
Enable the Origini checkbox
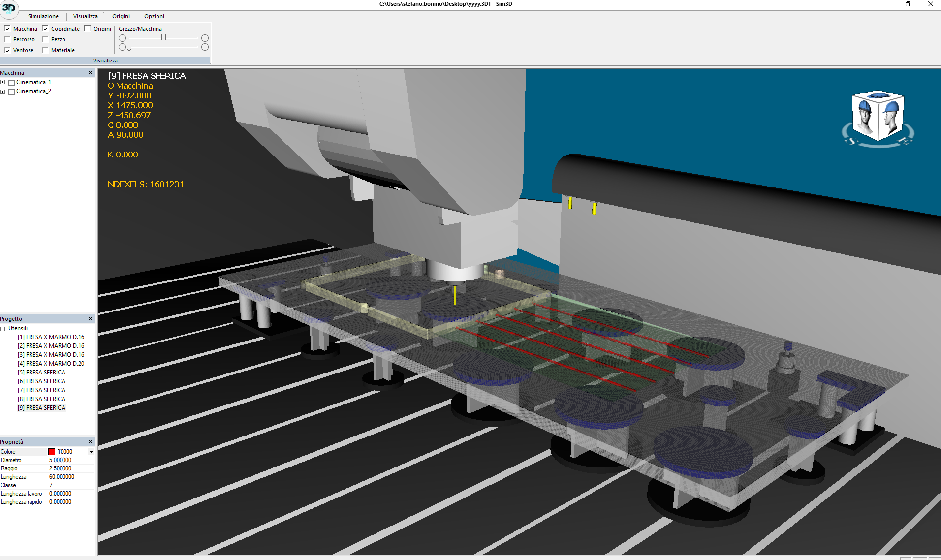click(88, 29)
